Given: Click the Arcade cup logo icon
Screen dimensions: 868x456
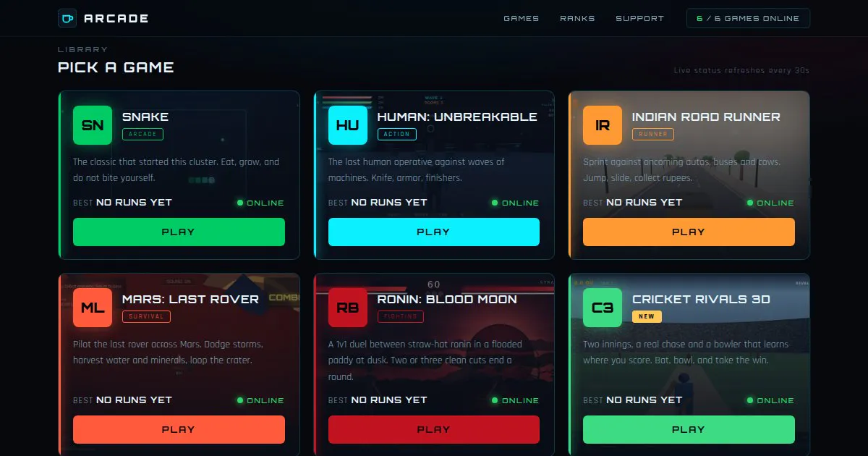Looking at the screenshot, I should click(x=67, y=18).
